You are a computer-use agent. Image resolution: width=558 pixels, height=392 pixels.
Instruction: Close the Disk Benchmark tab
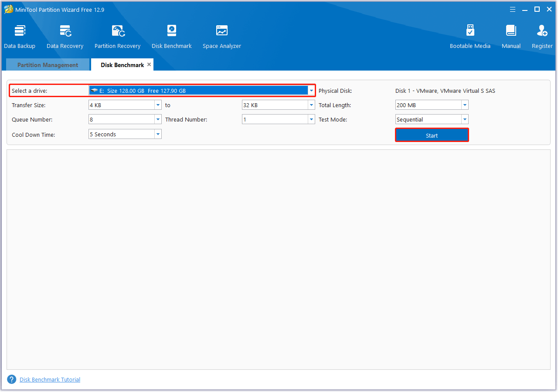point(149,64)
